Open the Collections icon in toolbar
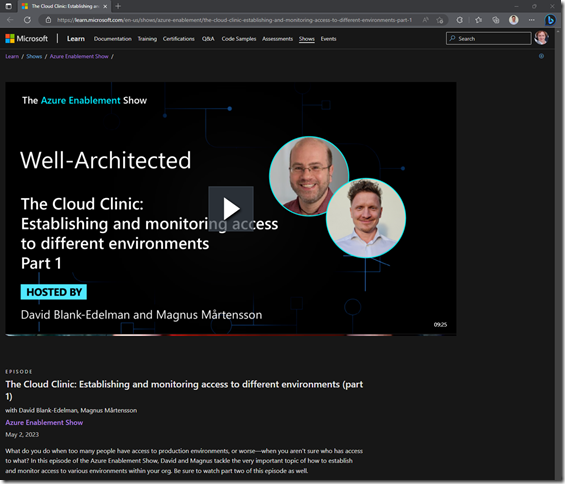This screenshot has height=484, width=565. point(496,20)
